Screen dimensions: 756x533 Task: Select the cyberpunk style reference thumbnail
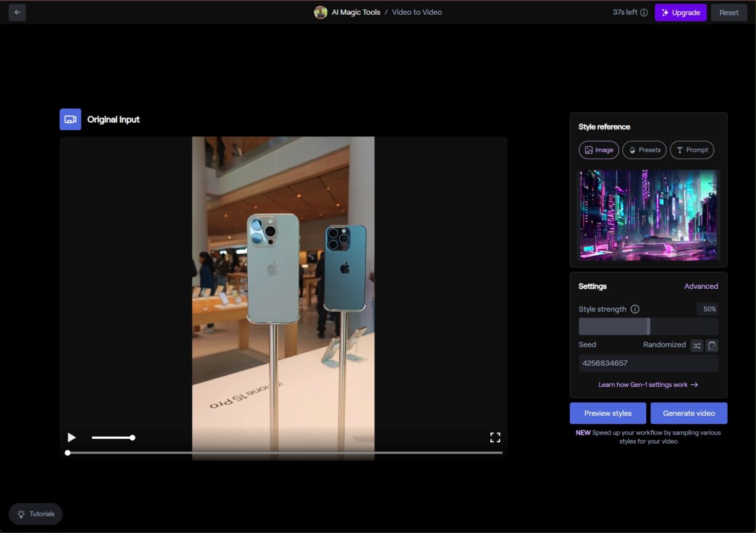(x=648, y=215)
